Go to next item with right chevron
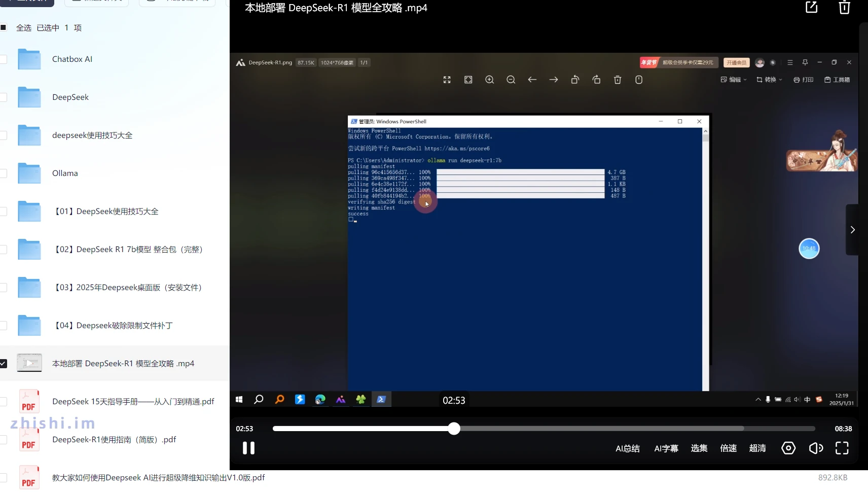 853,230
